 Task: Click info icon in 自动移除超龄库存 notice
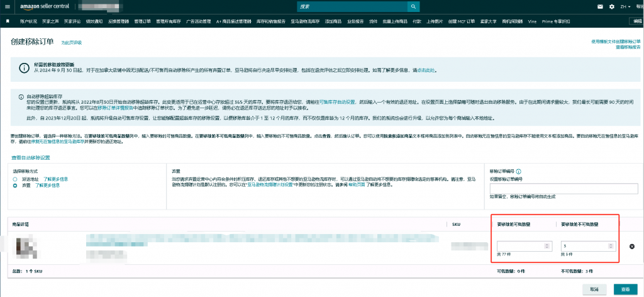(x=21, y=97)
